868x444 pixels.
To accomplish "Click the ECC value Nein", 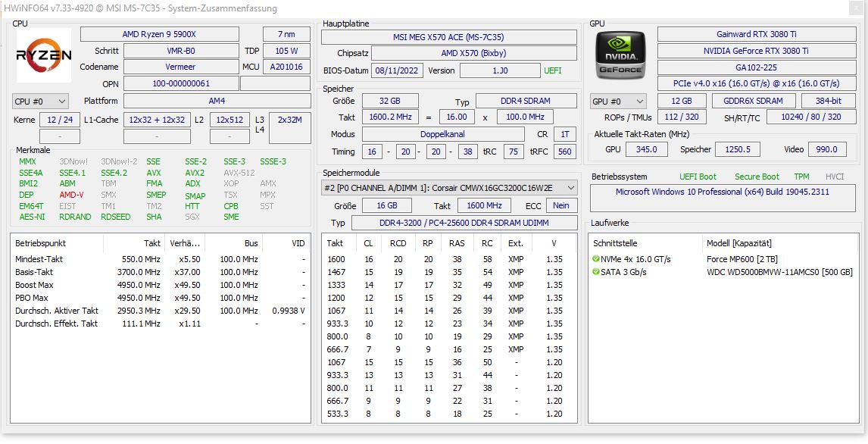I will [x=561, y=205].
